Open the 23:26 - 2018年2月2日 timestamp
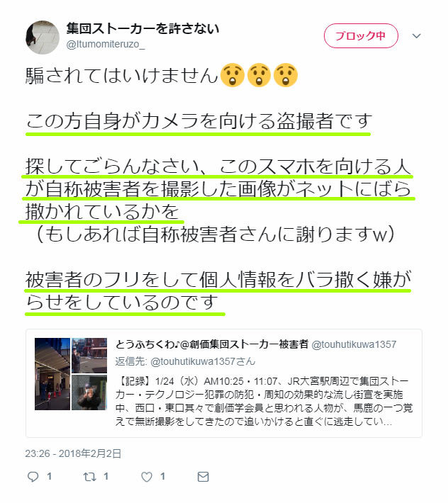Viewport: 448px width, 503px height. pyautogui.click(x=73, y=453)
